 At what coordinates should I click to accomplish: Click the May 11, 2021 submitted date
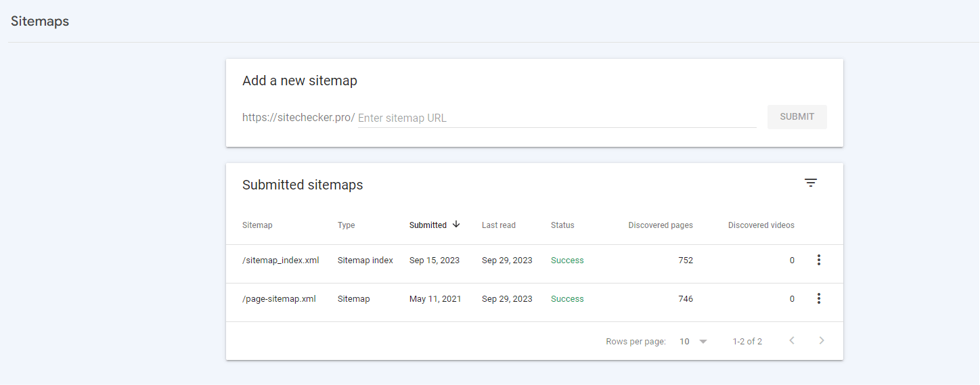[435, 299]
